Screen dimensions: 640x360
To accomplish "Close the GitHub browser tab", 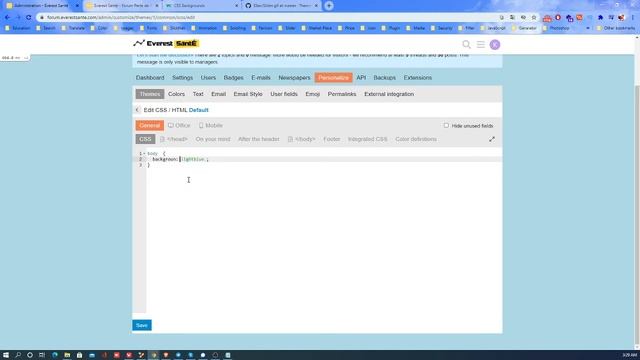I will (x=316, y=6).
